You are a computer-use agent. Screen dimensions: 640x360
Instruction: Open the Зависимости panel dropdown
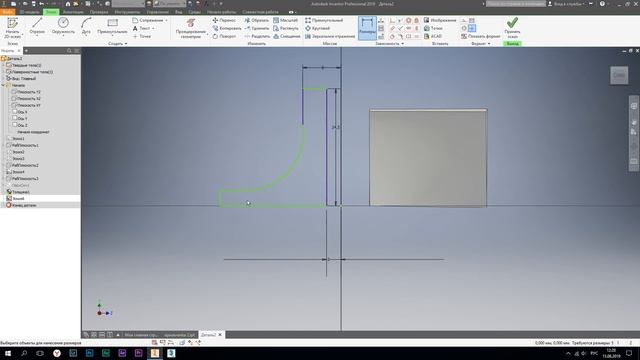pos(389,43)
